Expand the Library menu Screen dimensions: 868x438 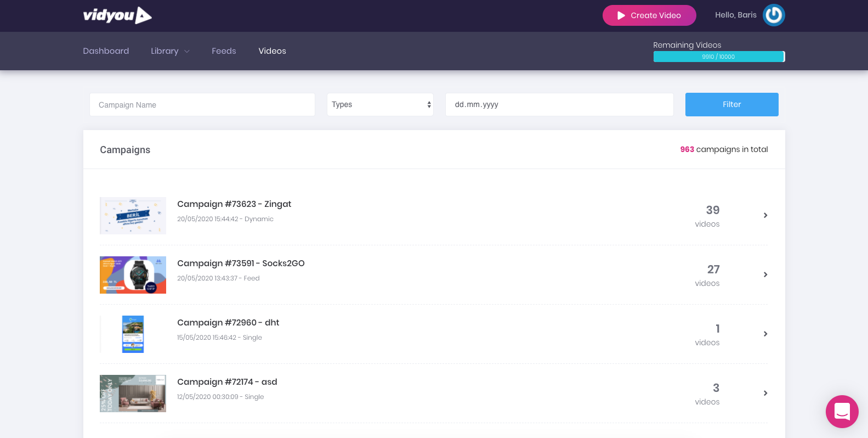(170, 51)
